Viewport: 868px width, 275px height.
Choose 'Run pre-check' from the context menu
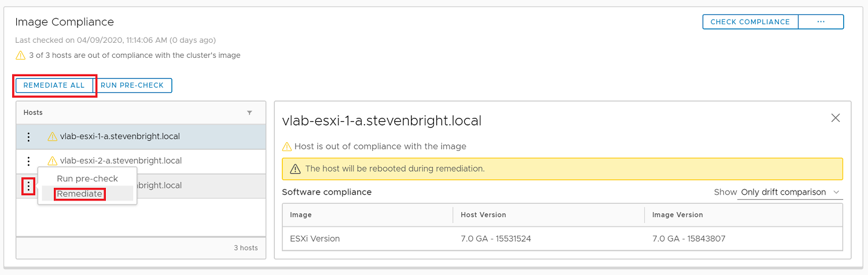coord(87,179)
